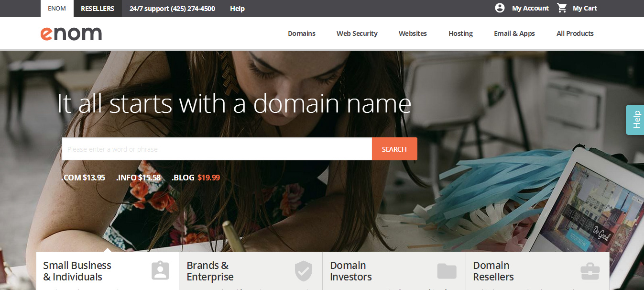
Task: Select the Small Business ID badge icon
Action: pos(160,271)
